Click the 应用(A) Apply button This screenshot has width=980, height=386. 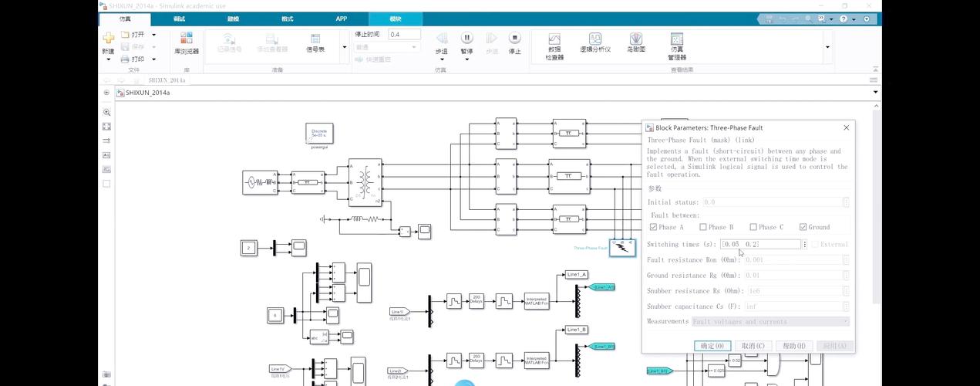click(x=834, y=346)
